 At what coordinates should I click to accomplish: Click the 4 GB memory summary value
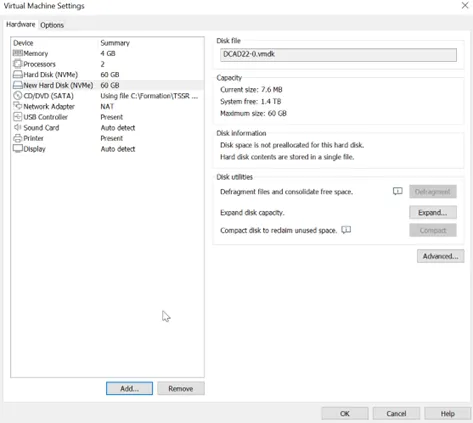click(108, 53)
